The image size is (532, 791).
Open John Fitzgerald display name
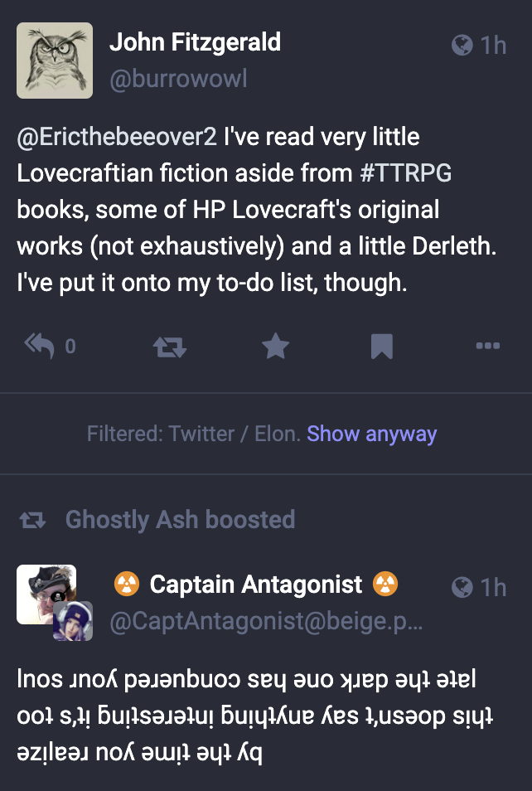point(195,42)
